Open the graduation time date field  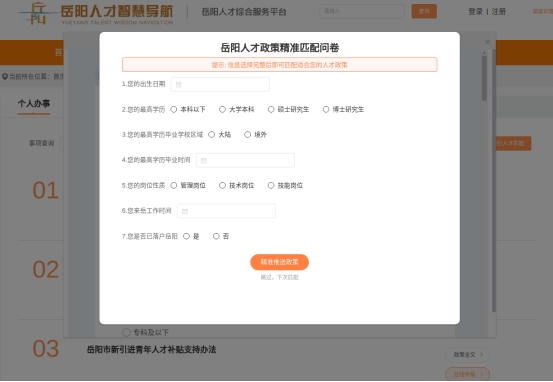(245, 160)
